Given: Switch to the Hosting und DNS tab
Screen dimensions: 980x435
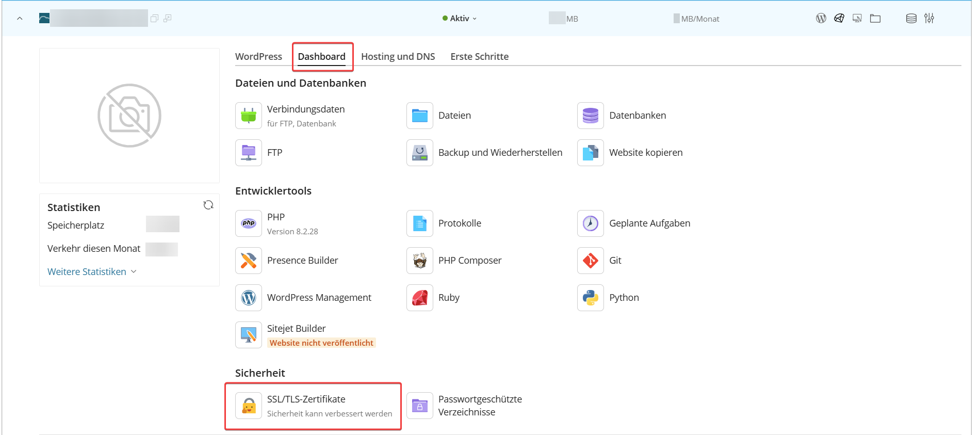Looking at the screenshot, I should pyautogui.click(x=398, y=57).
